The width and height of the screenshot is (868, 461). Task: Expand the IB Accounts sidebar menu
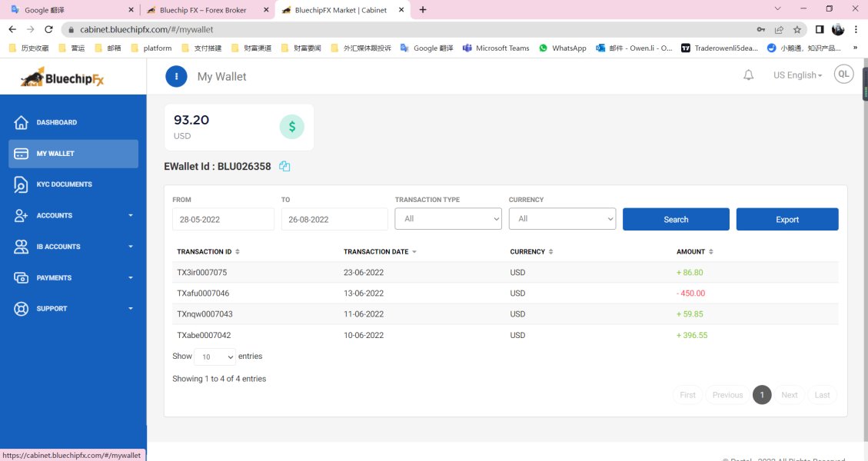[x=73, y=247]
